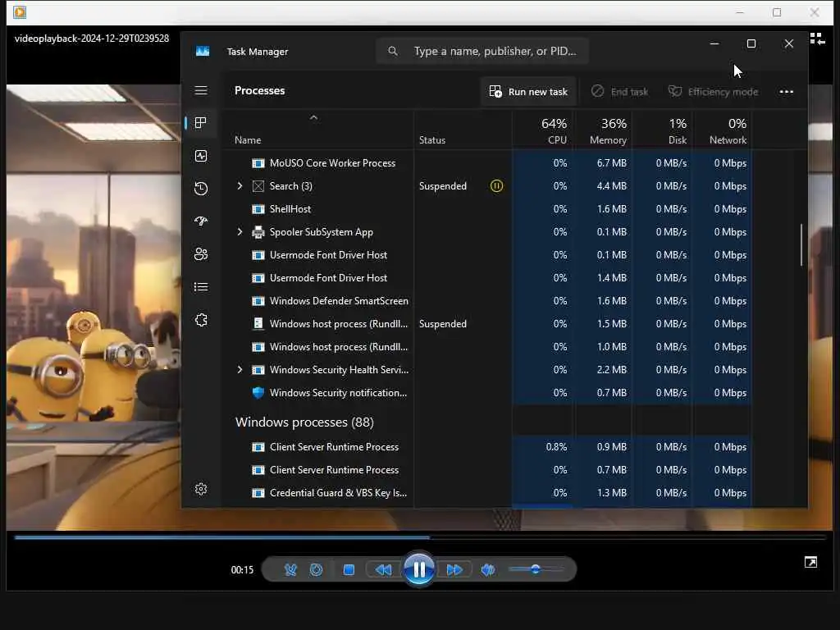Viewport: 840px width, 630px height.
Task: Toggle shuffle in media player
Action: pos(290,569)
